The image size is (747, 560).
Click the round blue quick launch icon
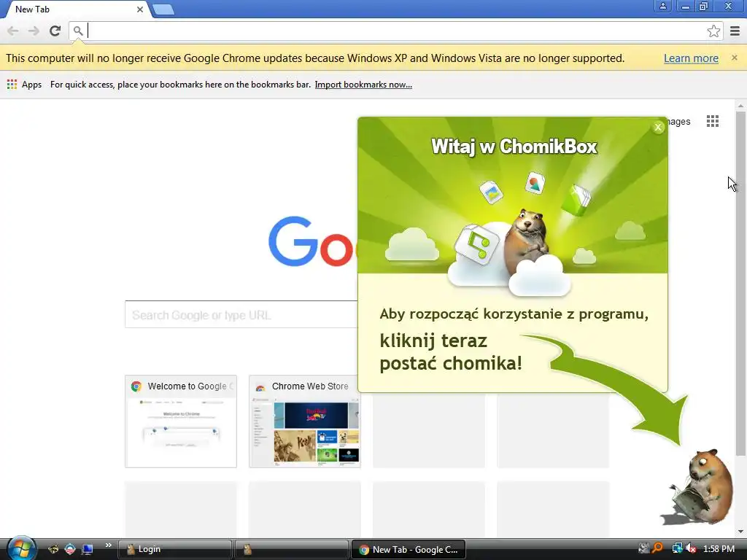tap(70, 549)
